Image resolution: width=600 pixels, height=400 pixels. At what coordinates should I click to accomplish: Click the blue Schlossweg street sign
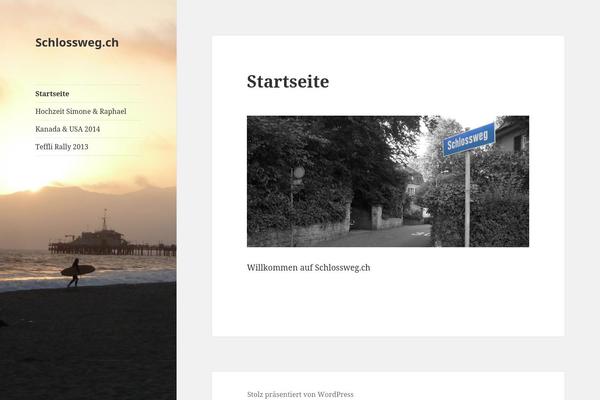point(468,139)
